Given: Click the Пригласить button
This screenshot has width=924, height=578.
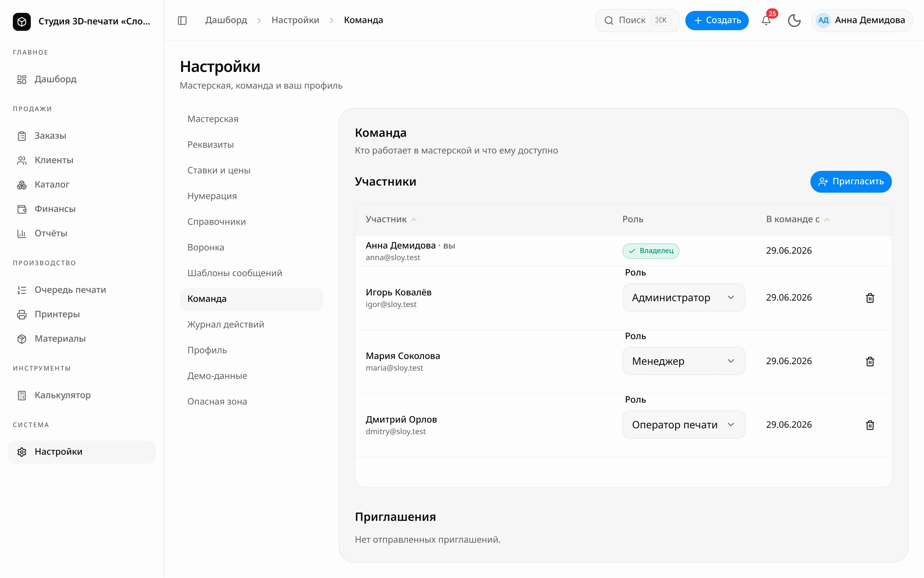Looking at the screenshot, I should click(x=851, y=181).
